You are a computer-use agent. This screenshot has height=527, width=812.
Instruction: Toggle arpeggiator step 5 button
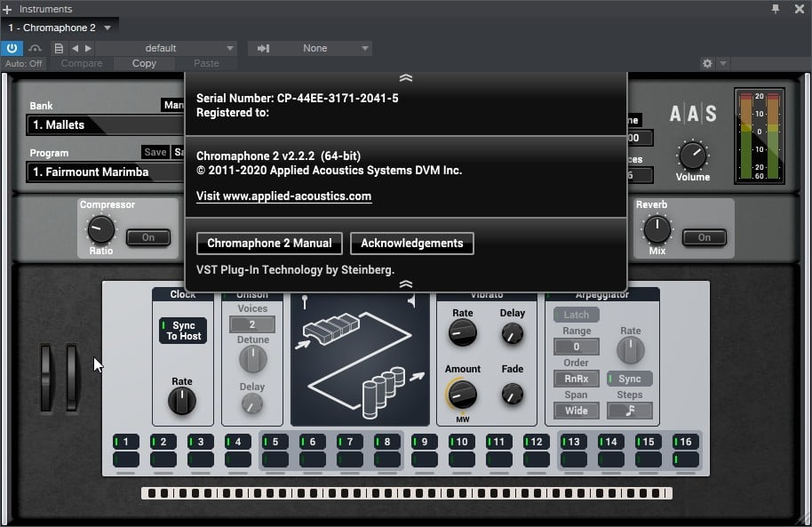[275, 442]
